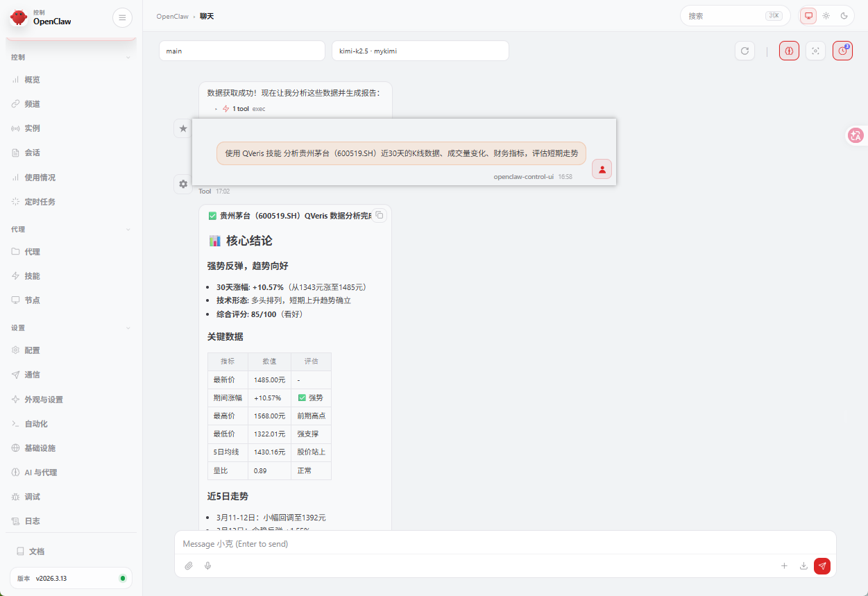
Task: Click the download icon in message bar
Action: click(x=803, y=565)
